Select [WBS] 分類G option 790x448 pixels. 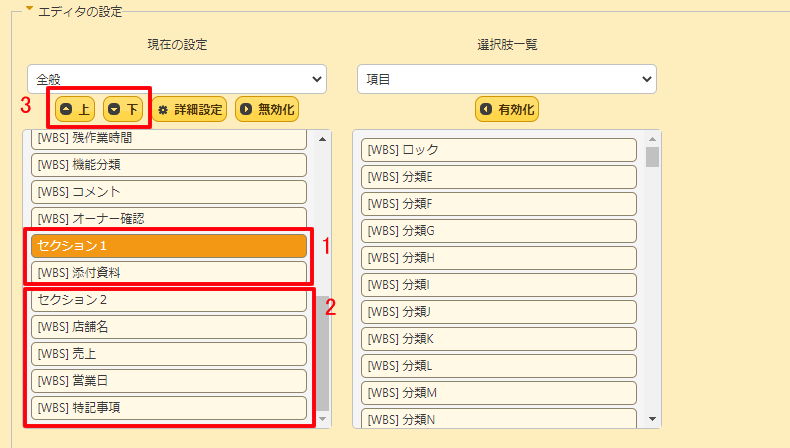(x=499, y=231)
